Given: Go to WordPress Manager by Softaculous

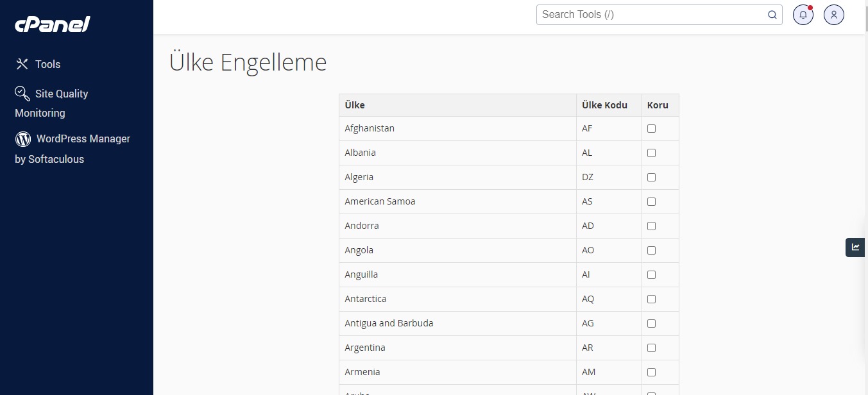Looking at the screenshot, I should (x=72, y=149).
